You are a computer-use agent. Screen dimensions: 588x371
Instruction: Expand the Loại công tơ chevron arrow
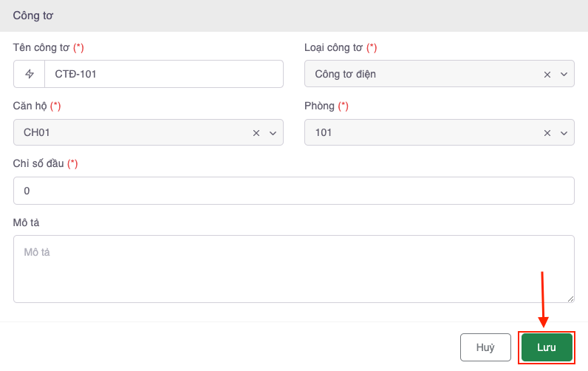tap(564, 74)
